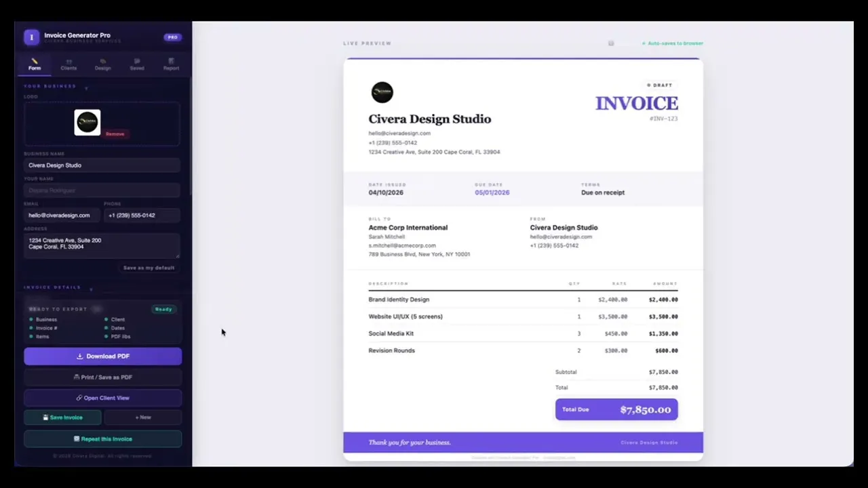Click the Your Name input field
Viewport: 868px width, 488px height.
tap(102, 190)
